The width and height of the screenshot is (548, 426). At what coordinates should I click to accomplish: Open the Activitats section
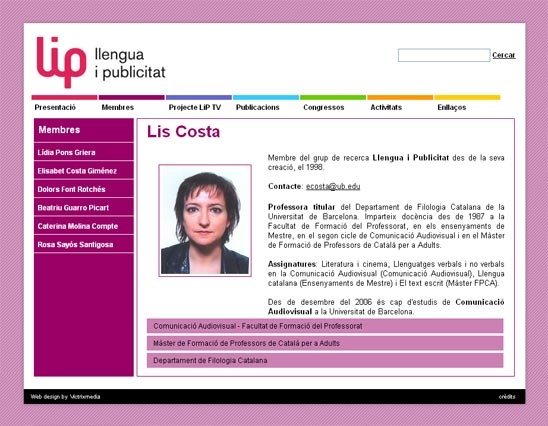[386, 107]
